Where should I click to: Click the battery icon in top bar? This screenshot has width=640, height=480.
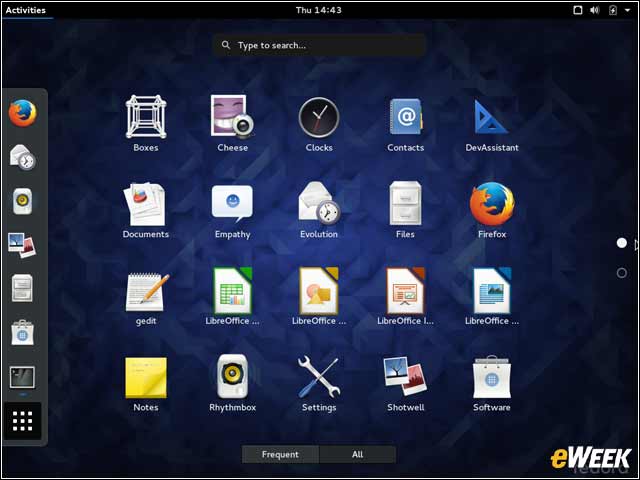click(613, 10)
